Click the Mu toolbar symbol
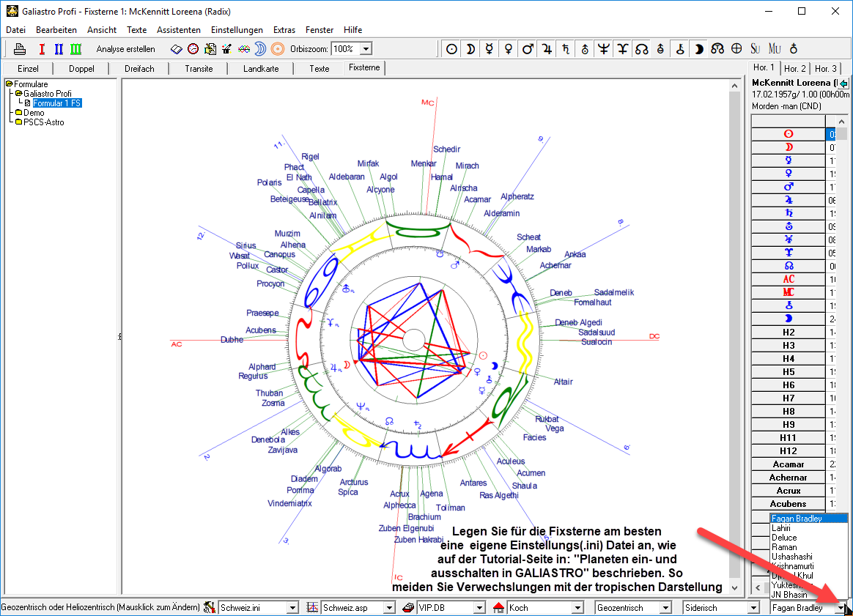The image size is (853, 616). click(x=775, y=49)
